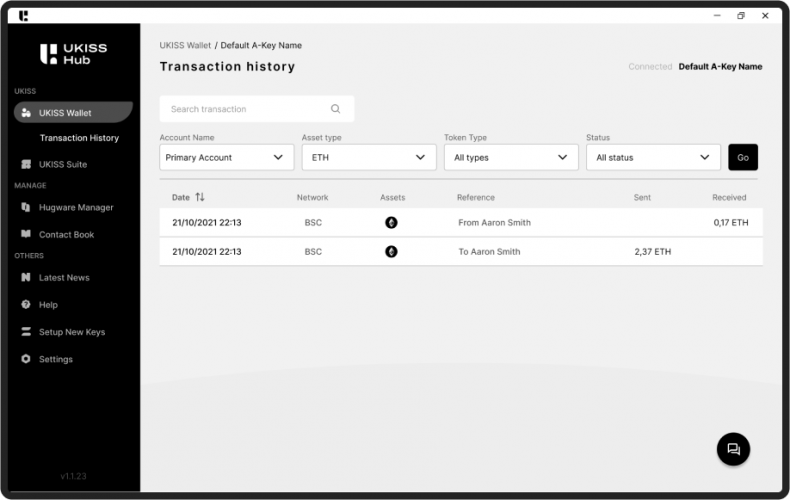Image resolution: width=790 pixels, height=500 pixels.
Task: Click the search magnifier icon
Action: (x=336, y=109)
